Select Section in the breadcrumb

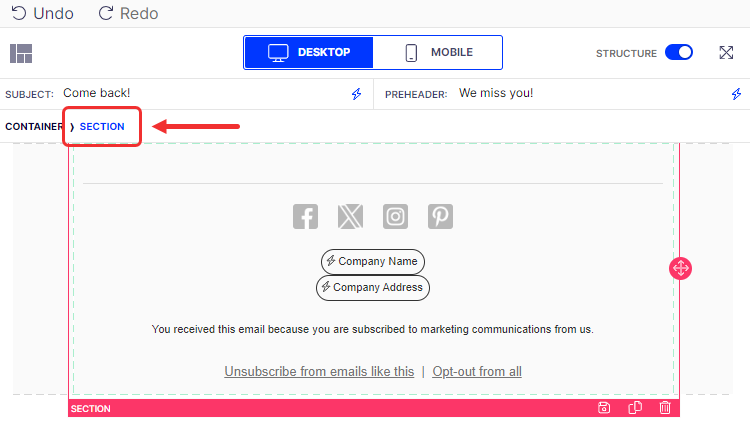click(102, 127)
